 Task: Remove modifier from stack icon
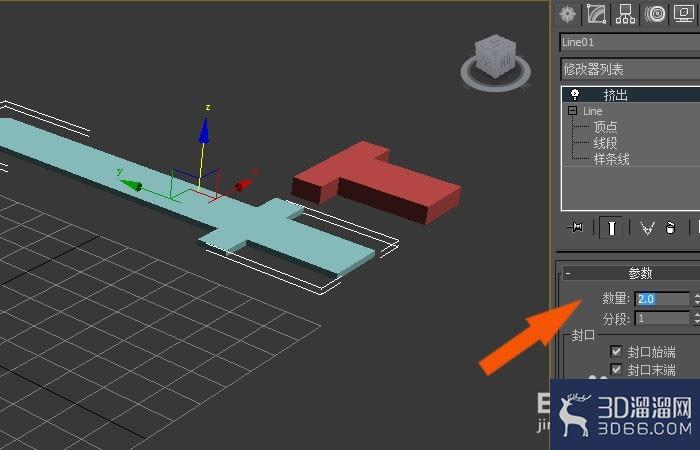coord(670,228)
